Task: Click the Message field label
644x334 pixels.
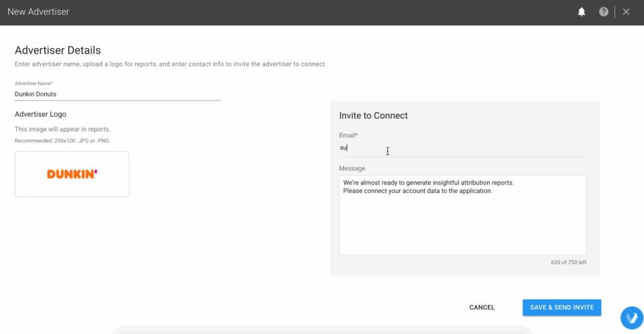Action: [352, 168]
